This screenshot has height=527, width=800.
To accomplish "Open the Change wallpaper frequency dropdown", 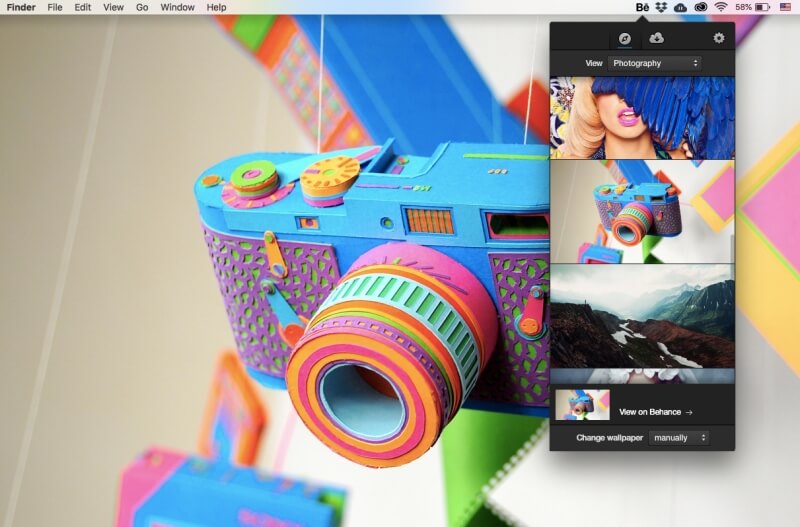I will 679,438.
